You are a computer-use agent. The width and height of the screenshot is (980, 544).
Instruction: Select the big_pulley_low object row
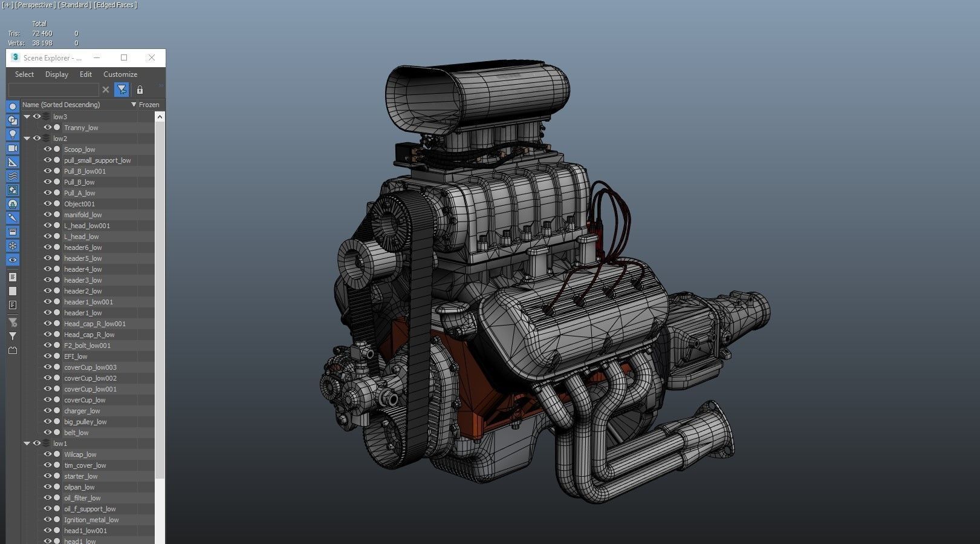click(x=85, y=422)
